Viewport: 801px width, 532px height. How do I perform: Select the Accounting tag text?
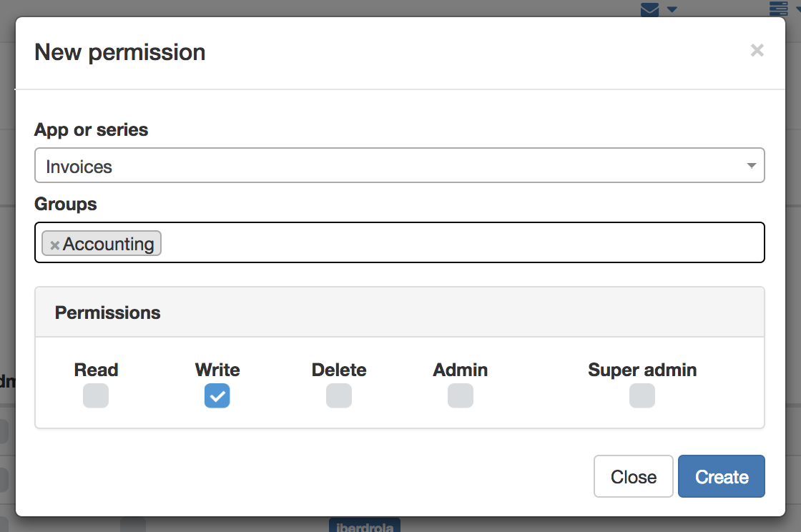(108, 244)
